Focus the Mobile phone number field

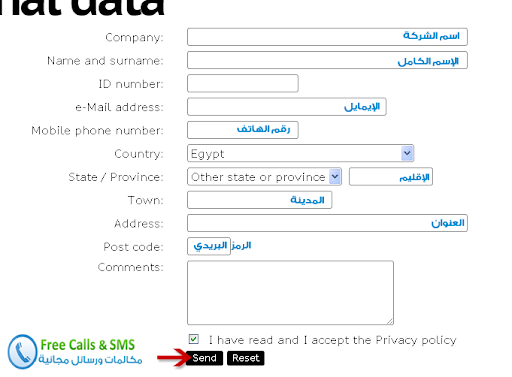coord(243,130)
